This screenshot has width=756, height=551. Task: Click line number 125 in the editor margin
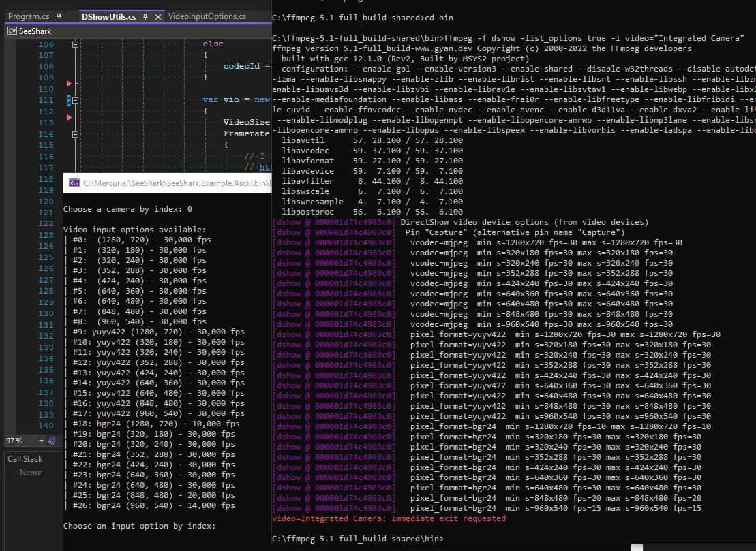(x=46, y=257)
